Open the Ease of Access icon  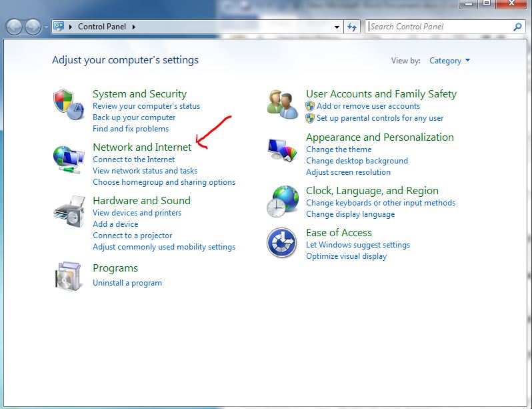coord(281,243)
